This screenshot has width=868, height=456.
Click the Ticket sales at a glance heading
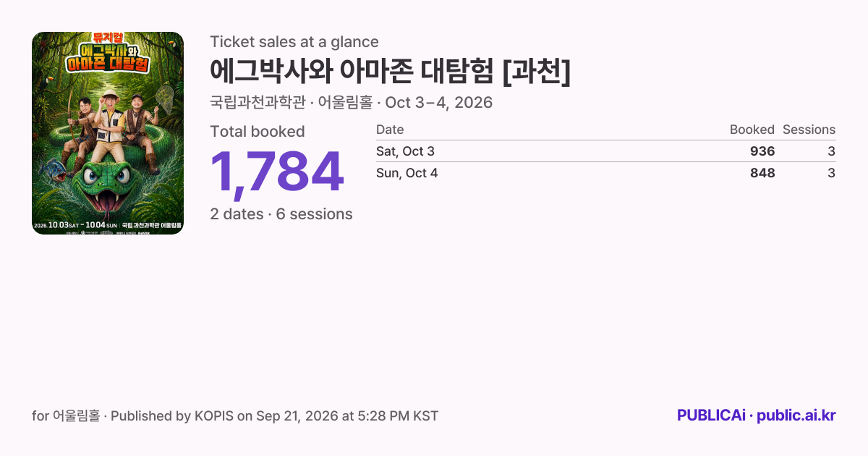[294, 42]
